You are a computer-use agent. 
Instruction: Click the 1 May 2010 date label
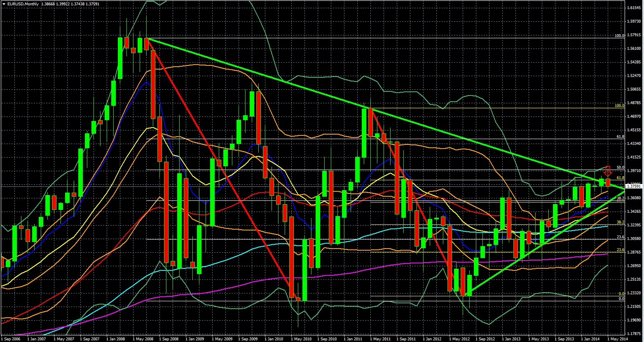[303, 339]
